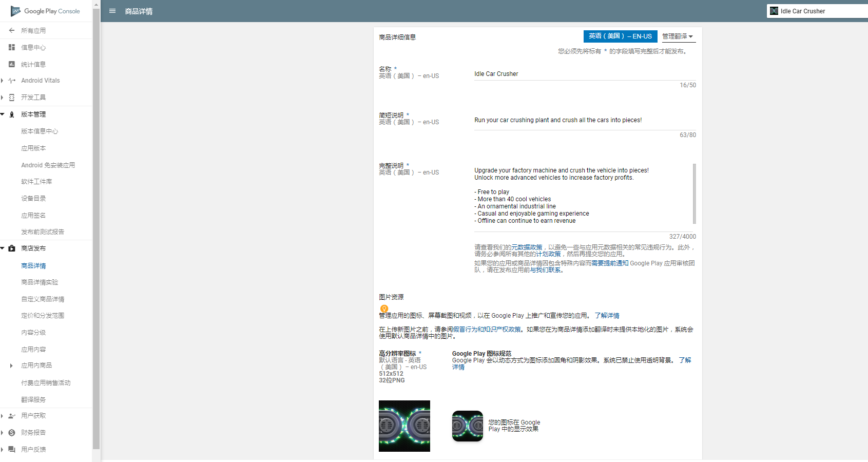This screenshot has height=462, width=868.
Task: Click the full description text scrollbar
Action: point(695,194)
